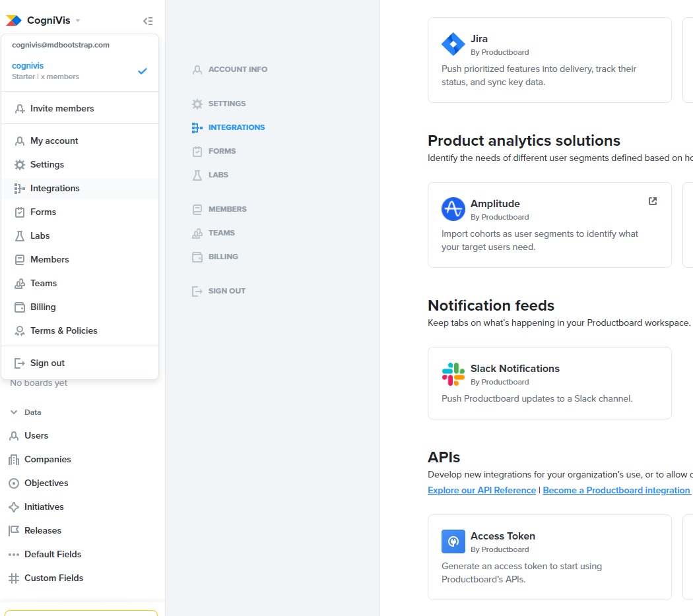Follow the Become a Productboard integration link
Image resolution: width=693 pixels, height=616 pixels.
(616, 490)
